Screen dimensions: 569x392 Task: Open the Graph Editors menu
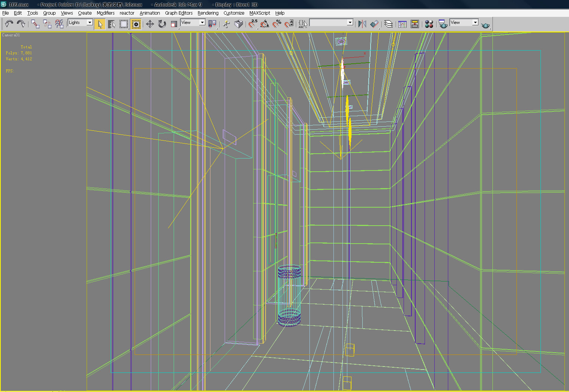179,13
